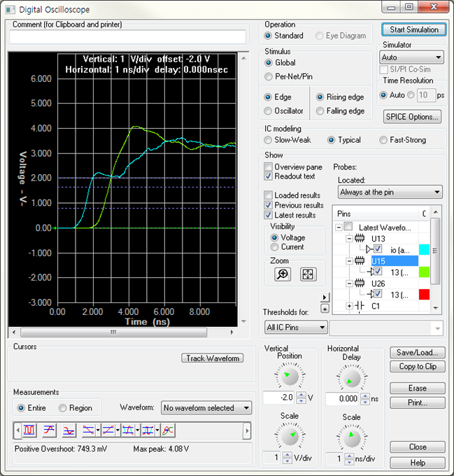Image resolution: width=454 pixels, height=476 pixels.
Task: Click the magnifier zoom-in button
Action: click(x=283, y=274)
